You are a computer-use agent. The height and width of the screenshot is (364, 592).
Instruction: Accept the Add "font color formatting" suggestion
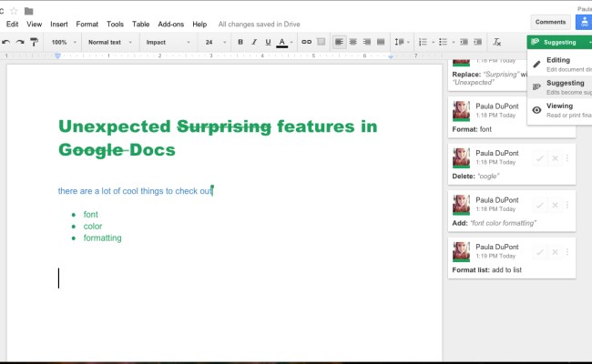coord(540,205)
